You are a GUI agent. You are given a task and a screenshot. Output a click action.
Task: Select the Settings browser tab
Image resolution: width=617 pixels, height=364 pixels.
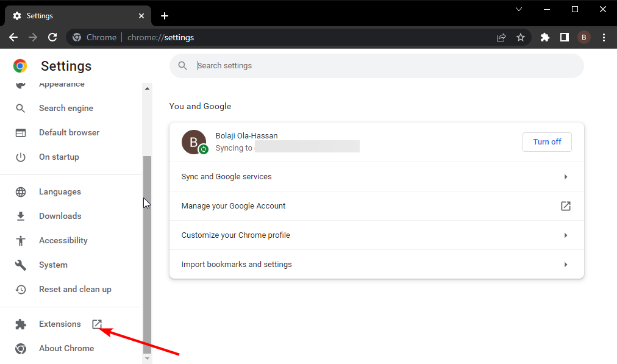[78, 16]
